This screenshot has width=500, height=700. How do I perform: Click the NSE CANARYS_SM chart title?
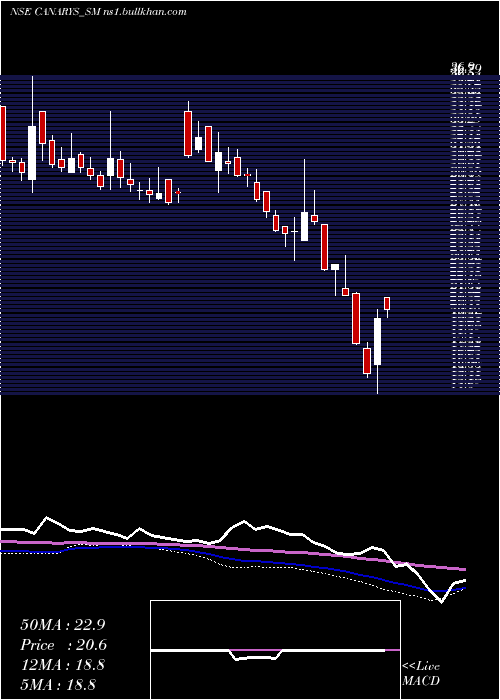[98, 12]
